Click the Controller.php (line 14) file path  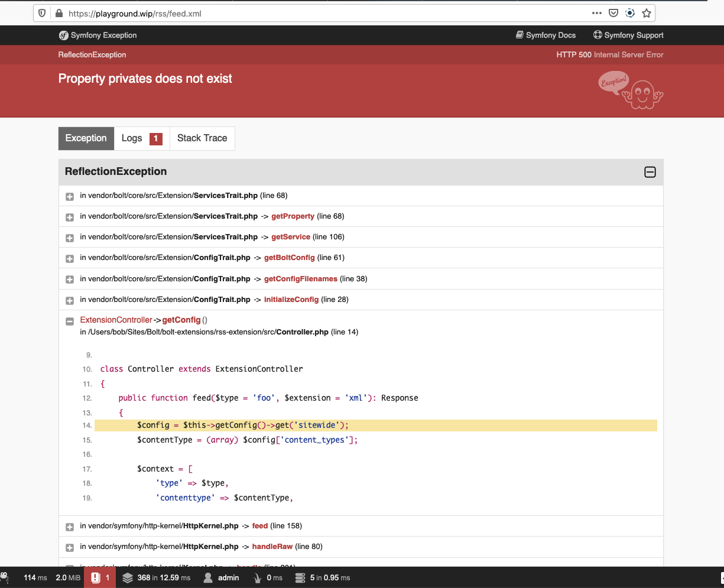[x=219, y=332]
